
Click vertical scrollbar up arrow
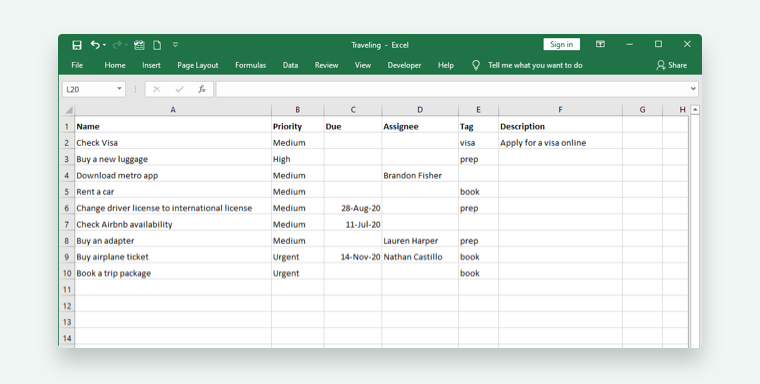[x=695, y=110]
